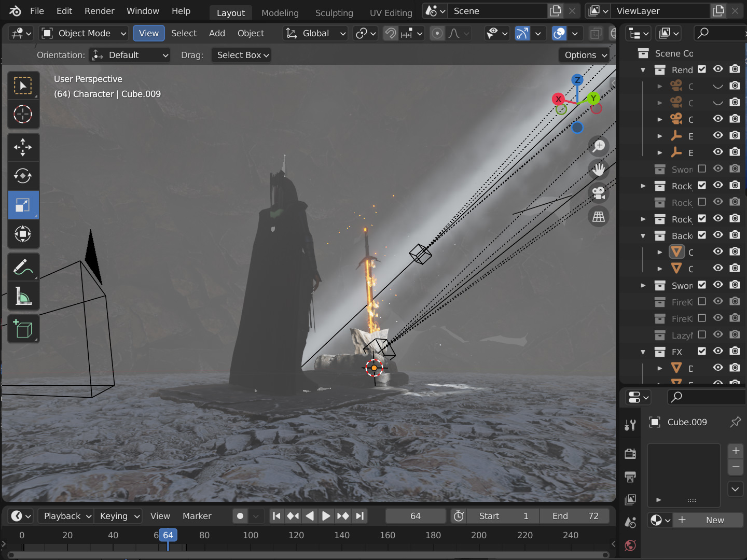Select the Scale tool in the toolbar
The image size is (747, 560).
tap(23, 204)
